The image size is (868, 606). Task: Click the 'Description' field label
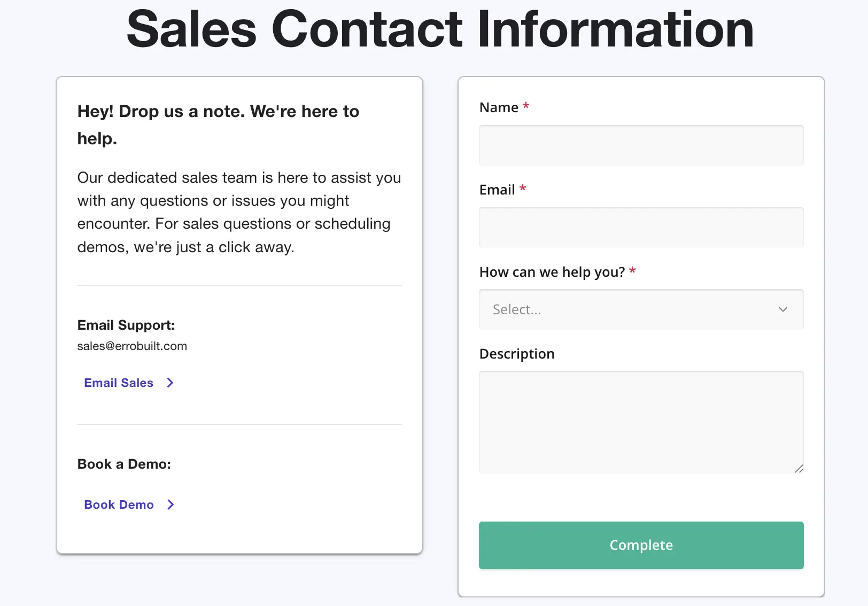pyautogui.click(x=516, y=354)
